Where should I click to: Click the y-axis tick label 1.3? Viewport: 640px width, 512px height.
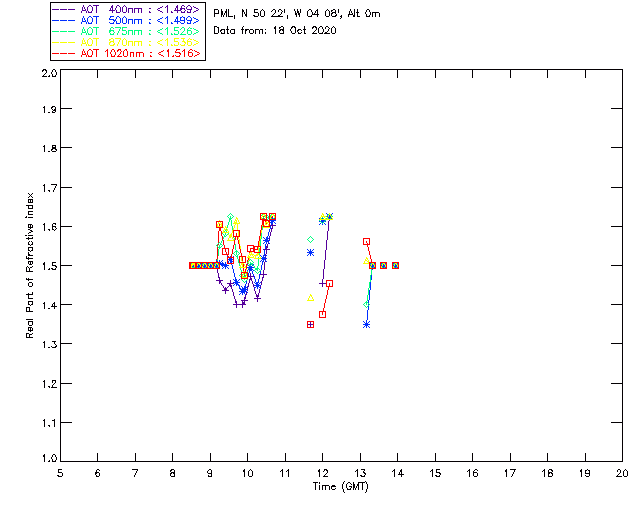point(49,345)
